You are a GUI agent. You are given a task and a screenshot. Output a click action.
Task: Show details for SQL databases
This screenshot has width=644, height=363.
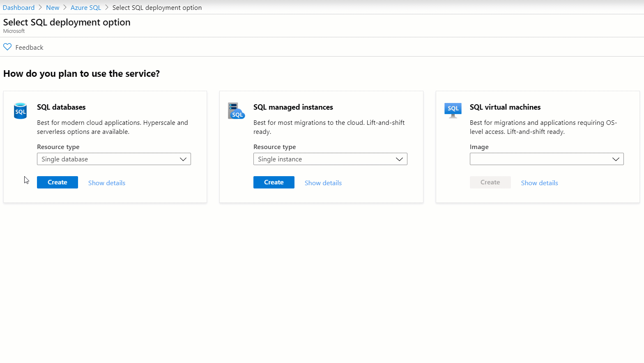tap(107, 183)
